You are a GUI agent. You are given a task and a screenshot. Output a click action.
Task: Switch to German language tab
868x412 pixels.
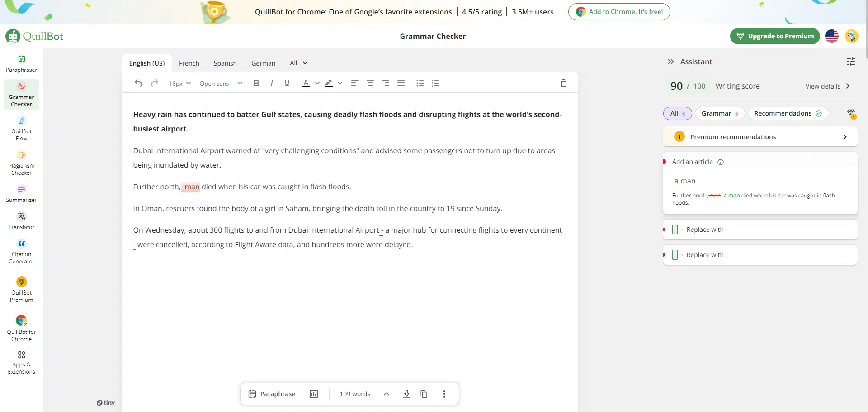263,63
